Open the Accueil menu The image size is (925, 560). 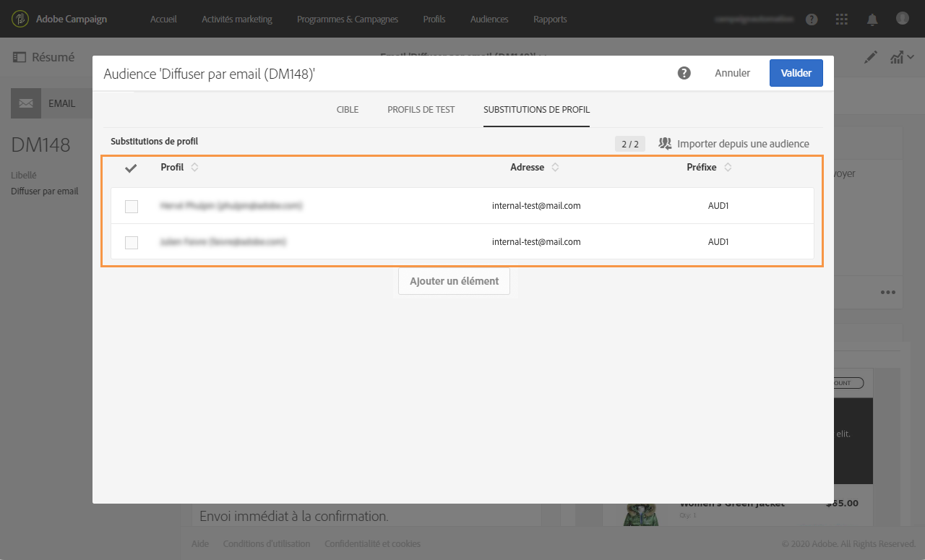(x=163, y=20)
